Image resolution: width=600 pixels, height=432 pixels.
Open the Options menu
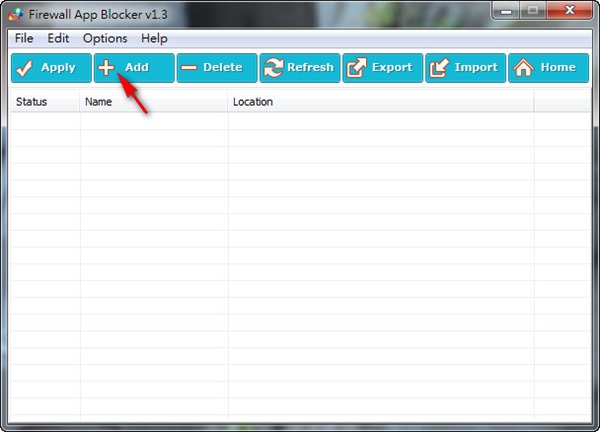(x=105, y=38)
